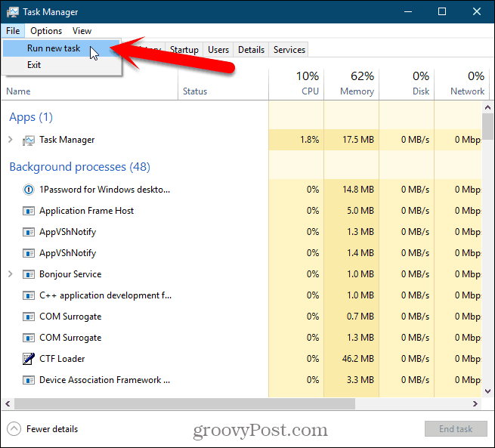Sort processes by CPU column
This screenshot has width=495, height=448.
click(296, 84)
